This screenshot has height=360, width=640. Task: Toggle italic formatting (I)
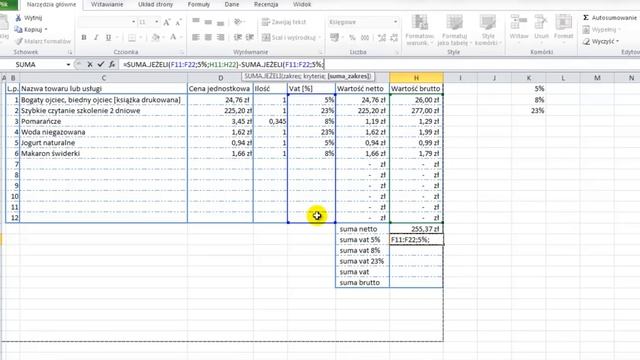(96, 38)
